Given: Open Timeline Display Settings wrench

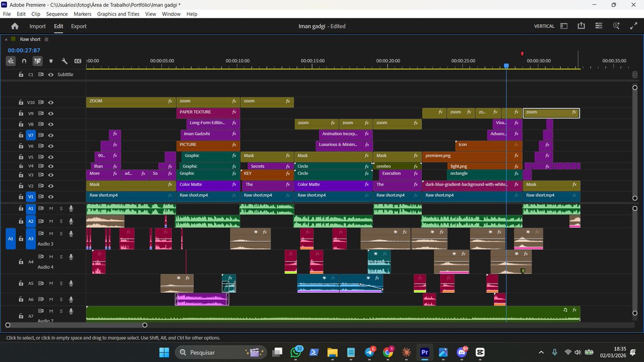Looking at the screenshot, I should coord(64,61).
